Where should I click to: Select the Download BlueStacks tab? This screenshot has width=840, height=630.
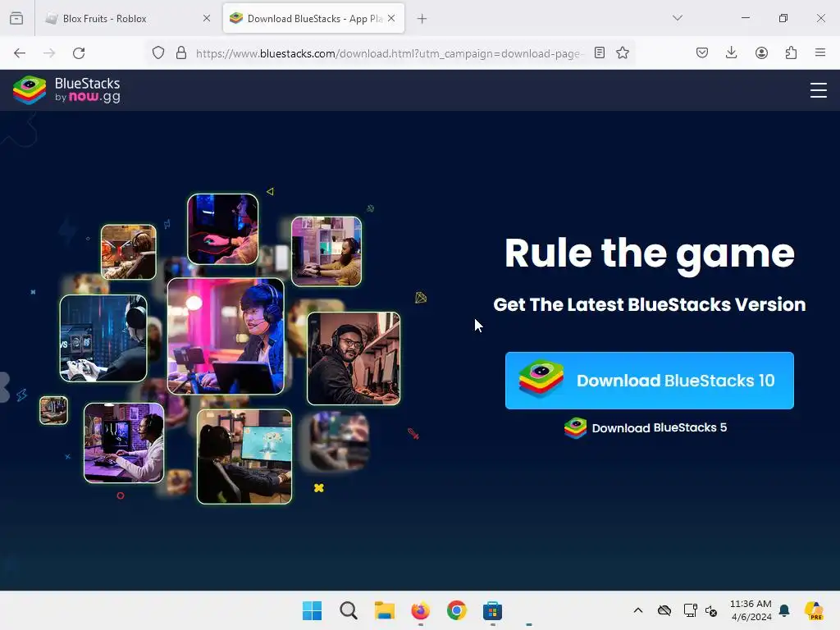tap(314, 18)
